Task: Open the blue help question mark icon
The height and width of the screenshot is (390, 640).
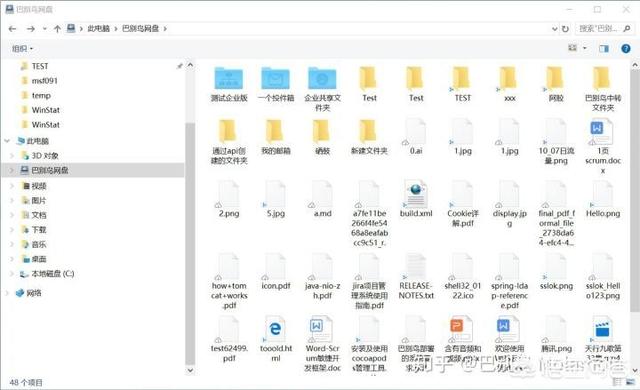Action: point(625,49)
